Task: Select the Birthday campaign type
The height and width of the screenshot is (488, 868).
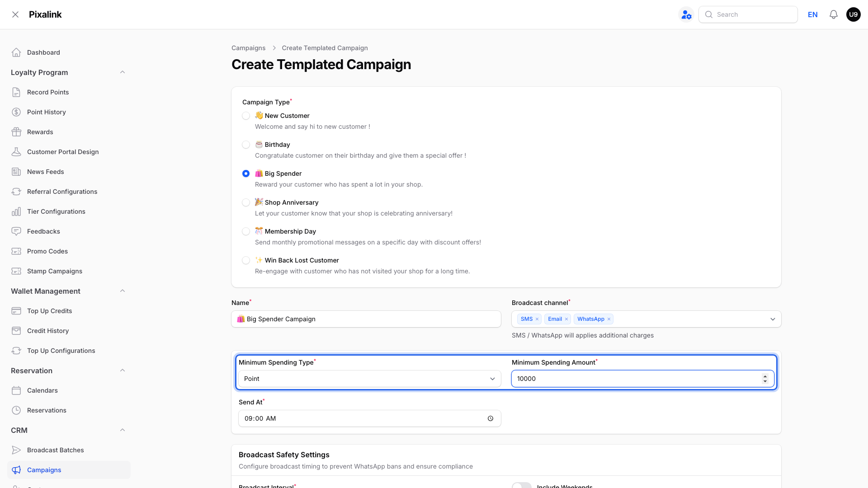Action: tap(246, 145)
